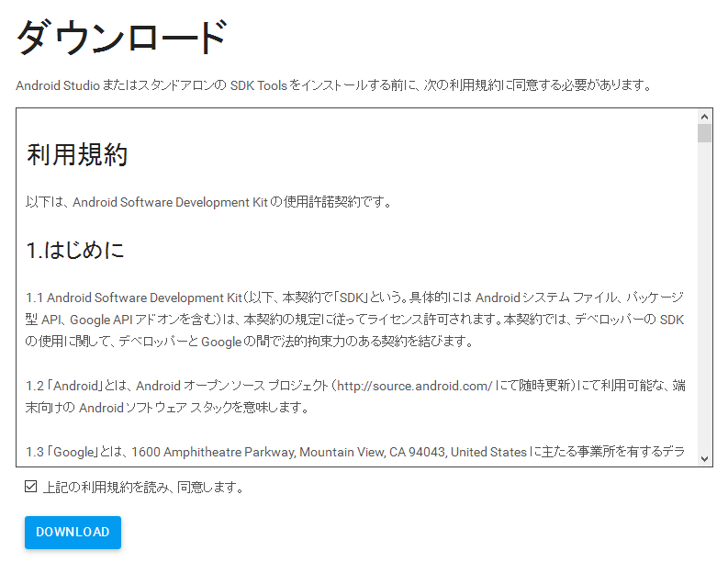The height and width of the screenshot is (562, 728).
Task: Click the ダウンロード page title
Action: (x=122, y=37)
